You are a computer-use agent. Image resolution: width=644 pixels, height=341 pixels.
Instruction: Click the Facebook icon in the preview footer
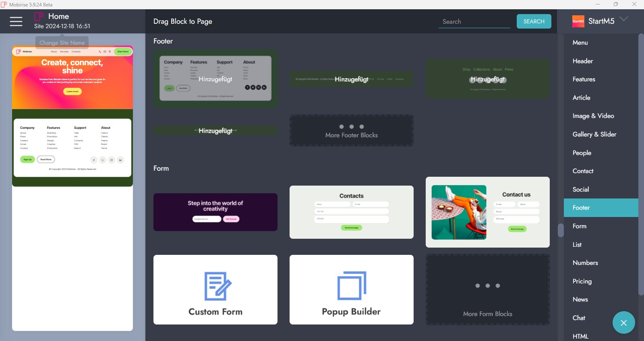[x=94, y=160]
